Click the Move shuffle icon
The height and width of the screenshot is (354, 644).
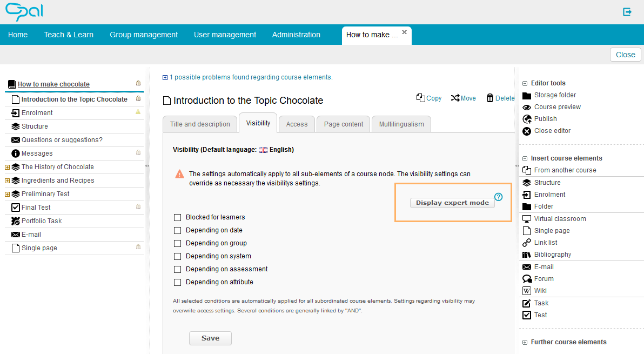(x=455, y=98)
